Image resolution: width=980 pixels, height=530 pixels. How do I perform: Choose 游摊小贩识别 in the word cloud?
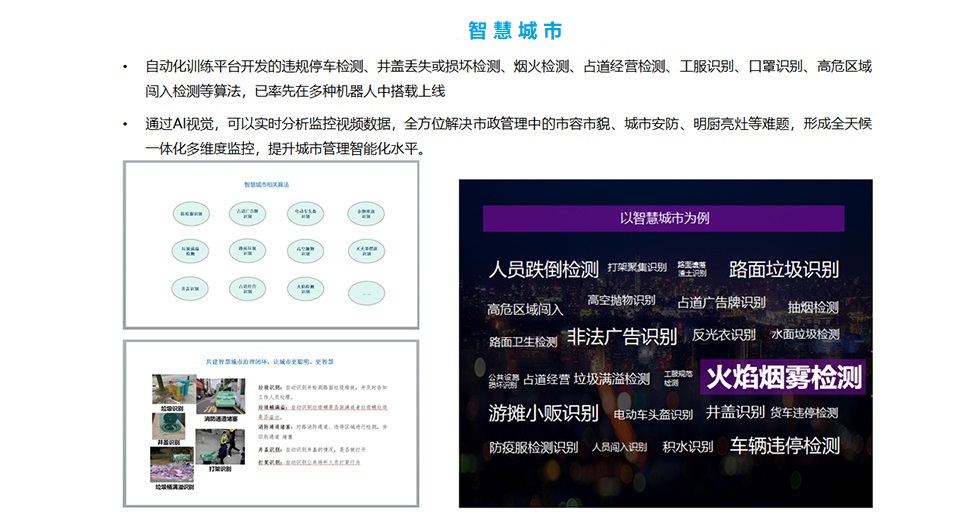pyautogui.click(x=543, y=413)
